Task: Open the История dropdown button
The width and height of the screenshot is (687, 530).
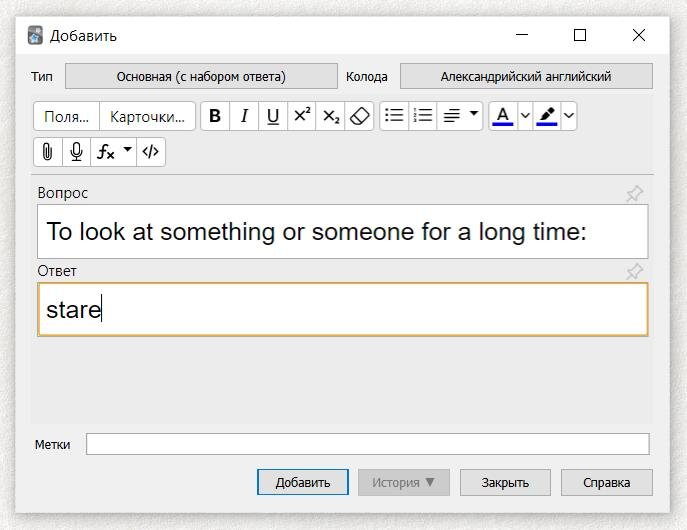Action: point(404,482)
